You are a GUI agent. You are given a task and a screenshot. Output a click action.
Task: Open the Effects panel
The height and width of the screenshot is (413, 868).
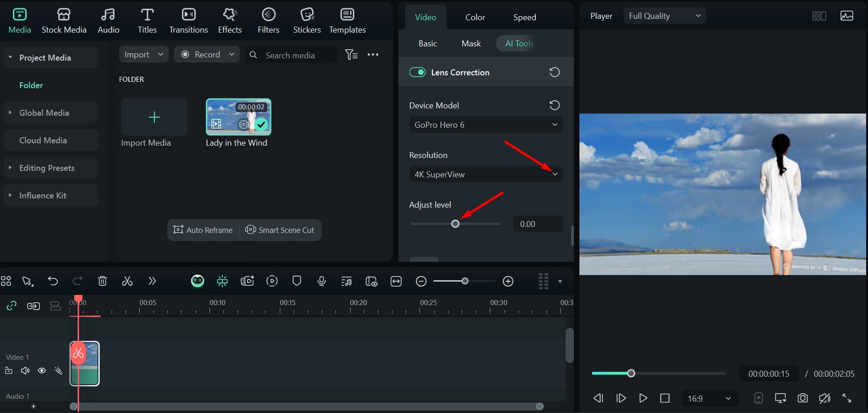tap(230, 21)
